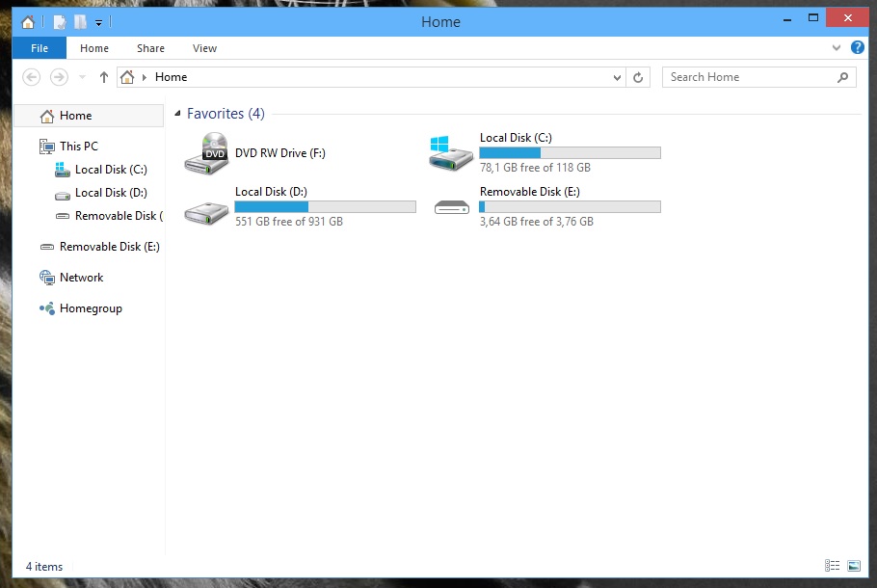Click '551 GB free of 931 GB' text
This screenshot has height=588, width=877.
coord(288,222)
